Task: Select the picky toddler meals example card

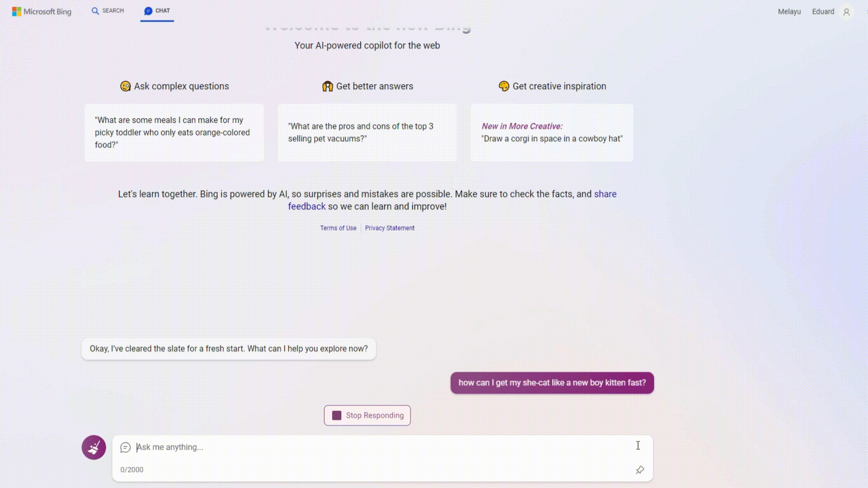Action: 174,132
